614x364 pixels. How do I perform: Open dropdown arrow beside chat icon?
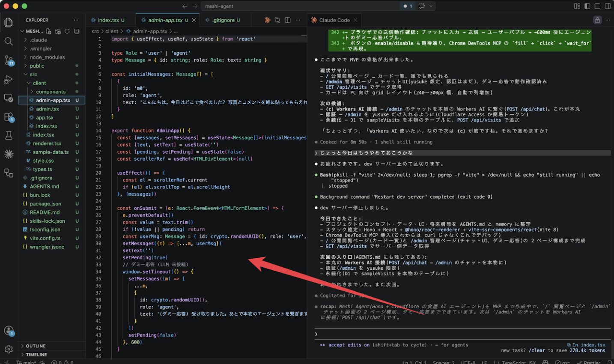coord(431,6)
